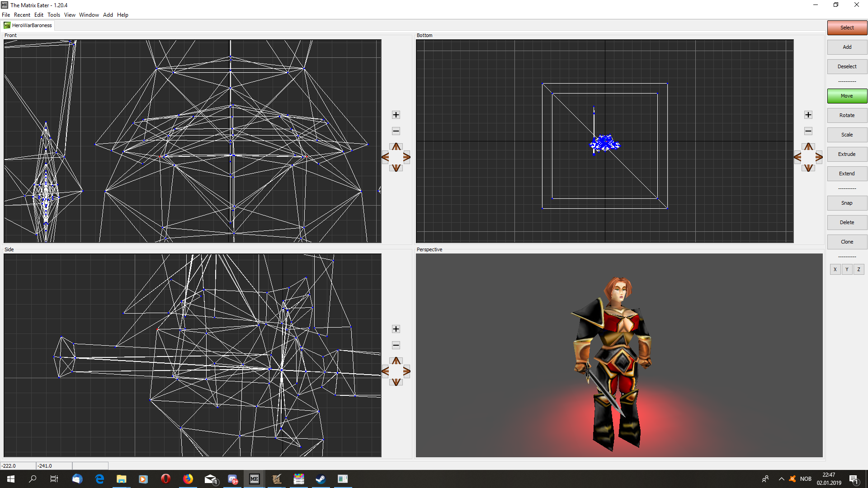This screenshot has width=868, height=488.
Task: Pan the Bottom viewport down
Action: tap(808, 168)
